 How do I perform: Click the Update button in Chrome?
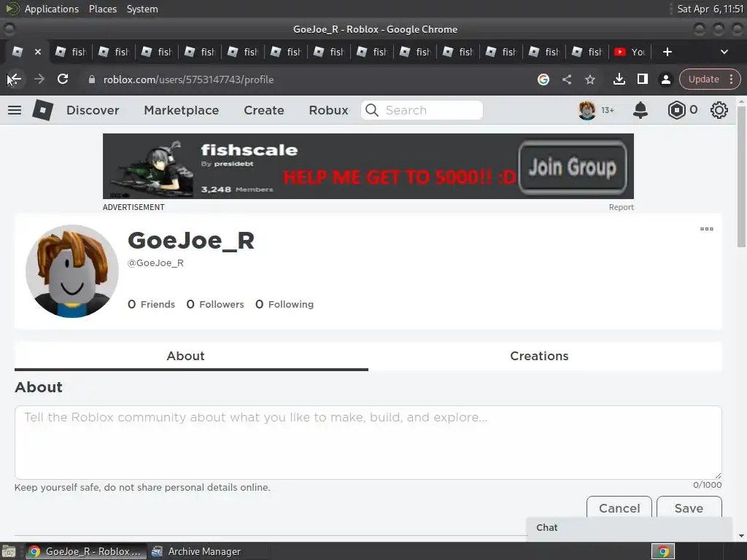pyautogui.click(x=703, y=79)
